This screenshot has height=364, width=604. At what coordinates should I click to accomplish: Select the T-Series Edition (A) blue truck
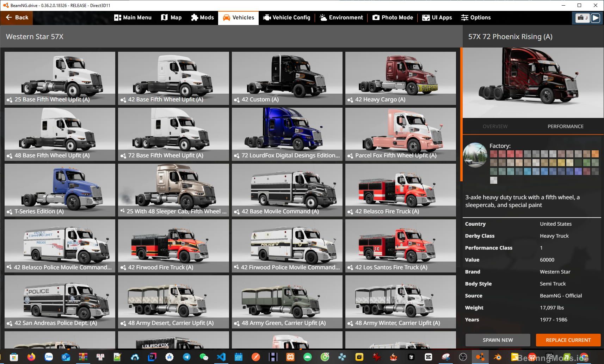(x=60, y=190)
